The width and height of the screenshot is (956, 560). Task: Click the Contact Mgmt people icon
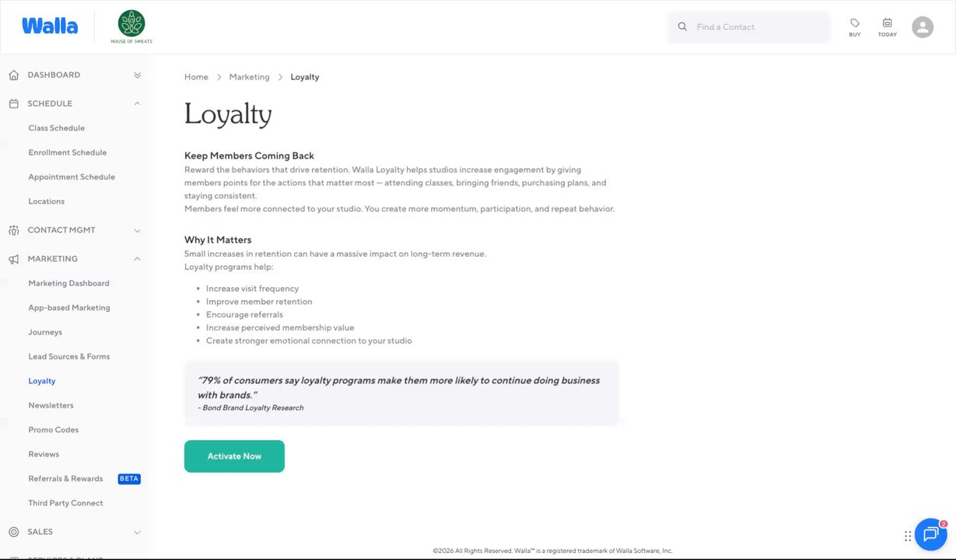point(13,230)
